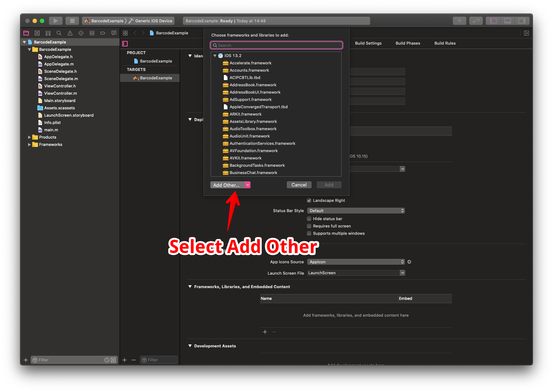Screen dimensions: 553x392
Task: Open the Breakpoint navigator flag icon
Action: click(x=103, y=33)
